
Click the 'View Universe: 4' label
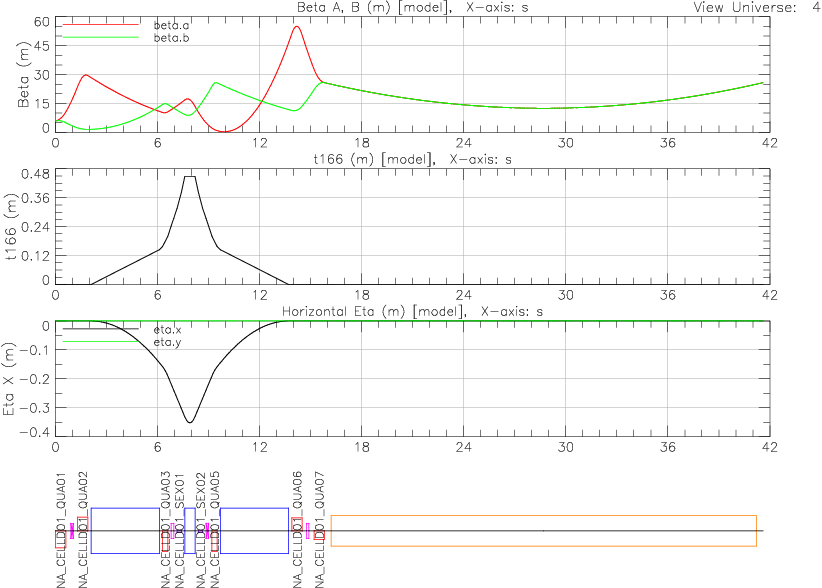[756, 7]
